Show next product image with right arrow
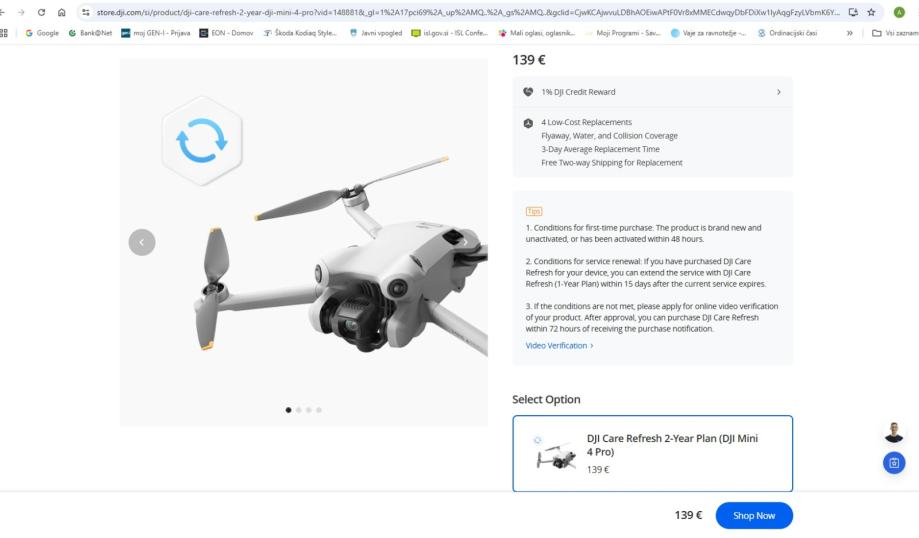 pos(465,242)
